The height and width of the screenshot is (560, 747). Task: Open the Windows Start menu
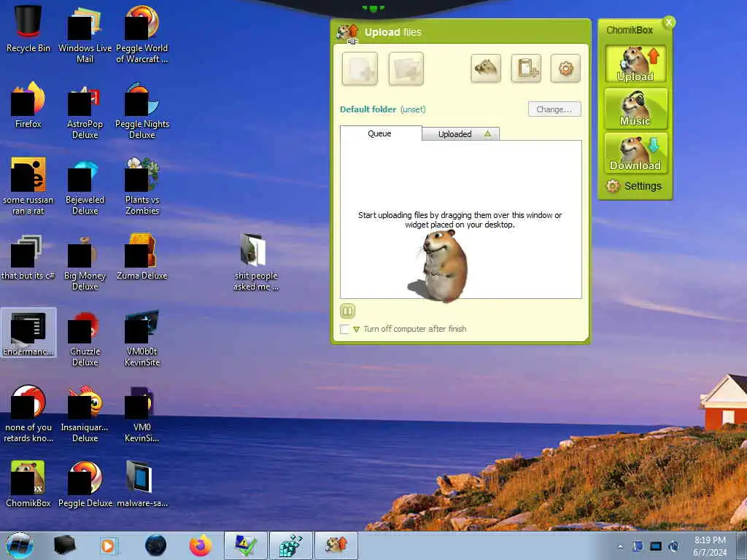[x=20, y=545]
